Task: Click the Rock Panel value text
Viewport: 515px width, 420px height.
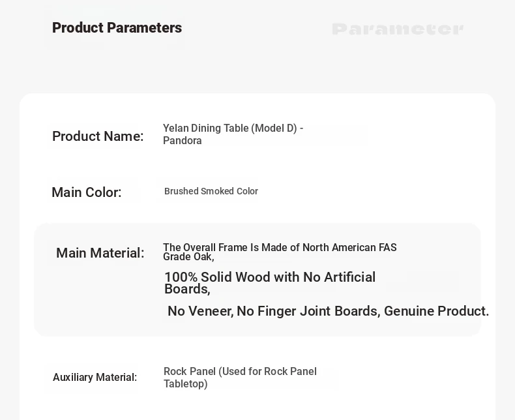Action: [240, 371]
